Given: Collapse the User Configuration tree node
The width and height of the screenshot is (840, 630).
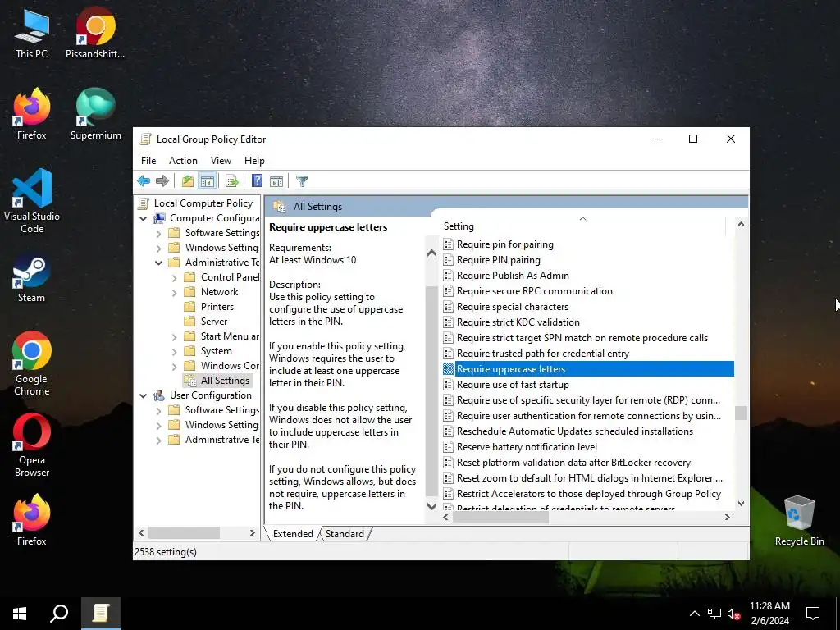Looking at the screenshot, I should [x=143, y=396].
